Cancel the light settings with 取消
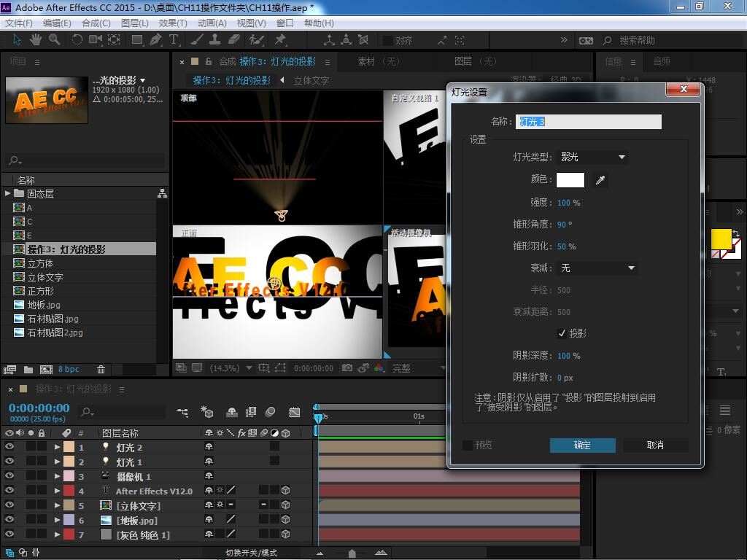The width and height of the screenshot is (747, 560). pos(655,445)
